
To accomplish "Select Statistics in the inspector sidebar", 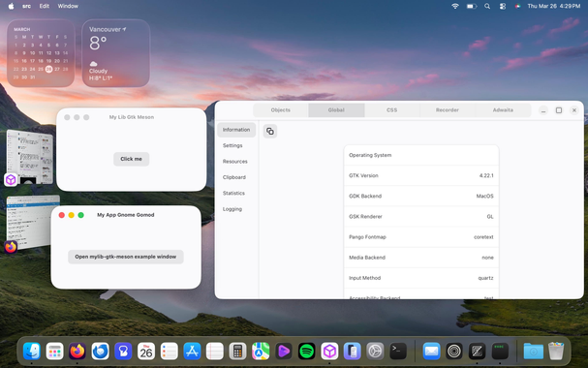I will [236, 194].
